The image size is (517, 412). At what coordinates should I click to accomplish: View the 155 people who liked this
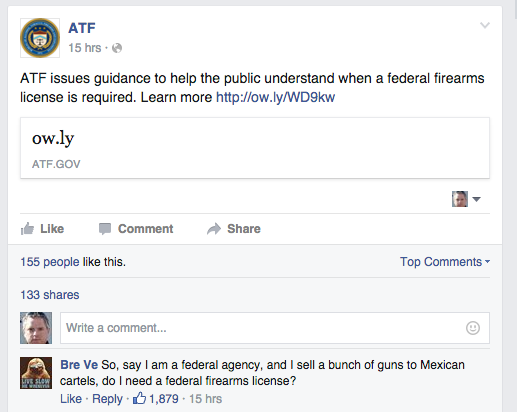(x=50, y=262)
